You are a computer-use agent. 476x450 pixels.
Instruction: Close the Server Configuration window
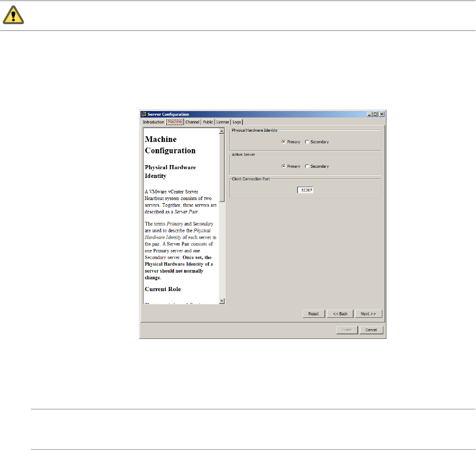point(382,114)
